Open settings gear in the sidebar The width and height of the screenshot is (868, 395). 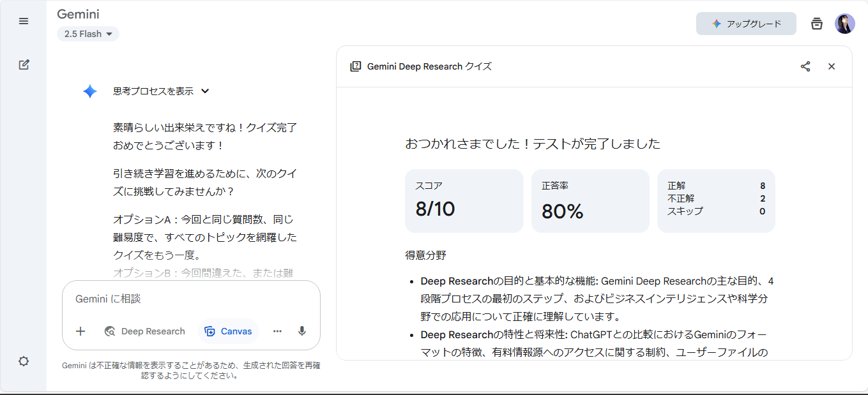24,361
